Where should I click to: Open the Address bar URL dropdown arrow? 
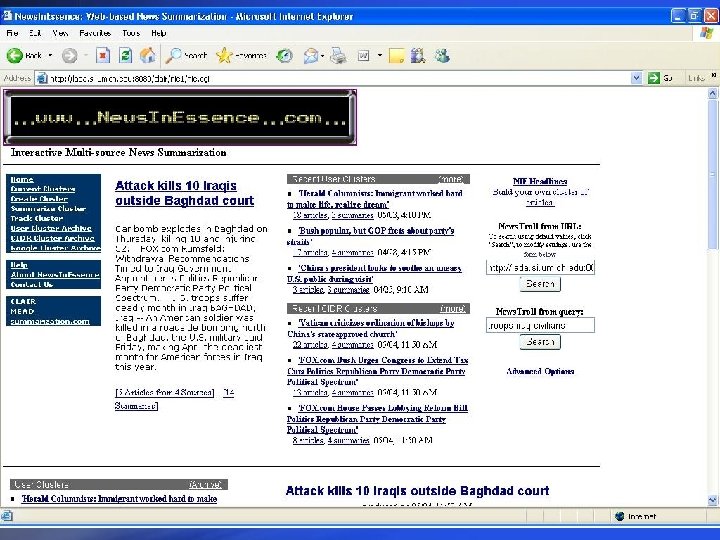(636, 79)
